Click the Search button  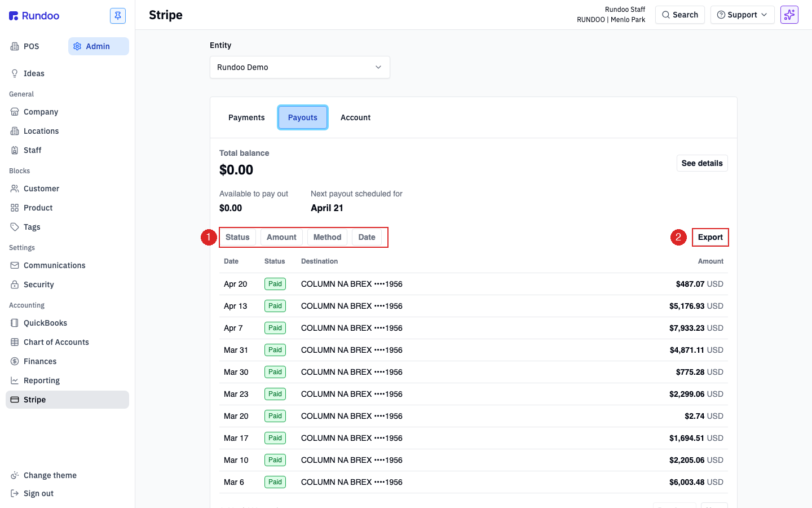coord(680,15)
